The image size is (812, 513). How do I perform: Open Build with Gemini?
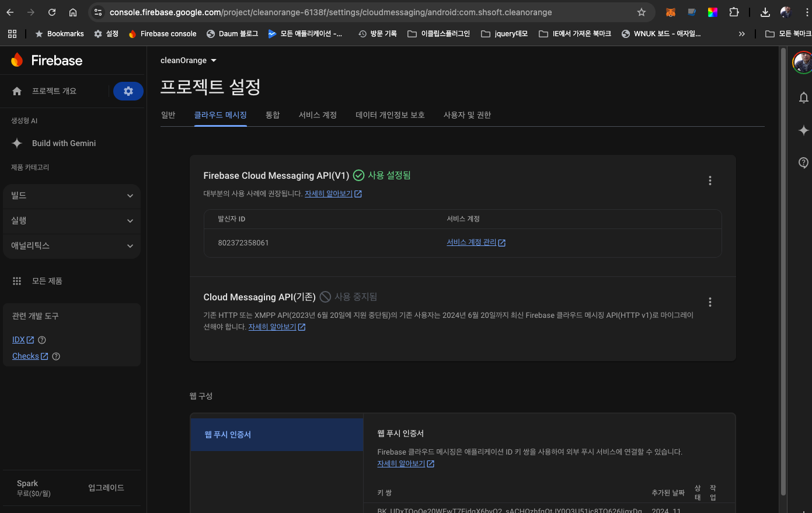point(64,143)
